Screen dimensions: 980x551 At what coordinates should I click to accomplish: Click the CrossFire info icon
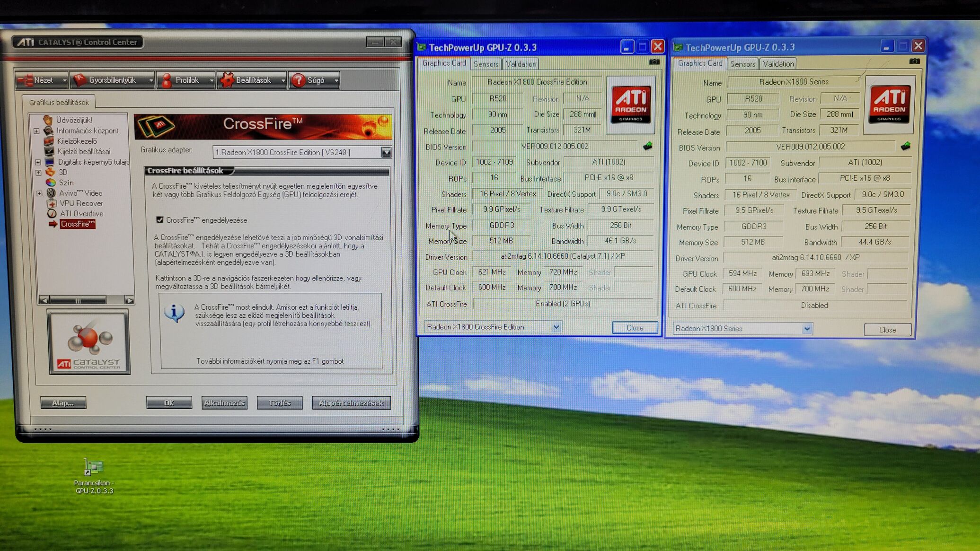174,313
